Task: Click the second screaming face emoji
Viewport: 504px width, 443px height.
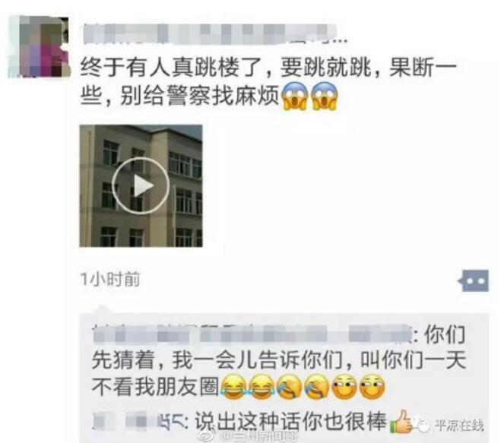Action: (325, 96)
